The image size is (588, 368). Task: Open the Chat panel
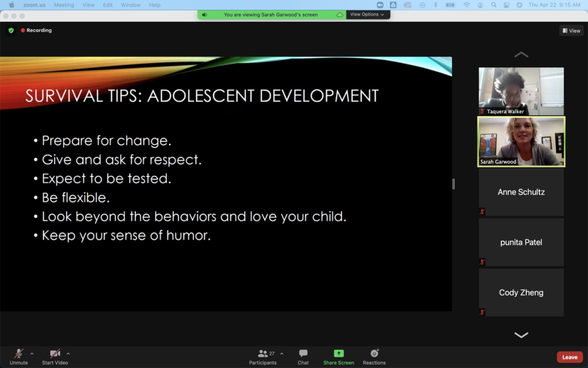pos(303,356)
